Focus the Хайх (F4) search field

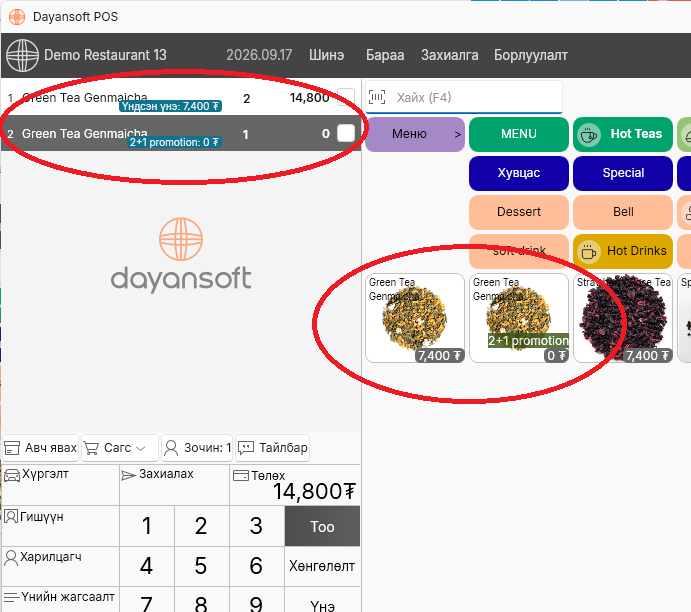coord(464,97)
